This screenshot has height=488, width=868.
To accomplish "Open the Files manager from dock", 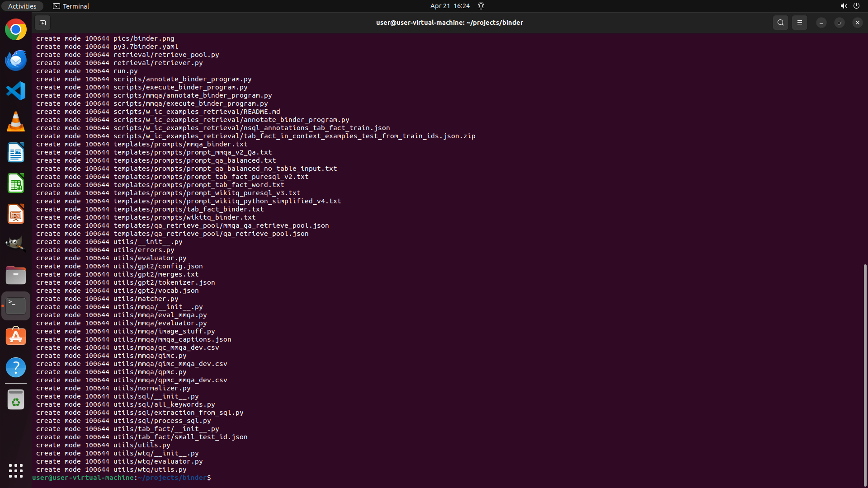I will pos(16,275).
